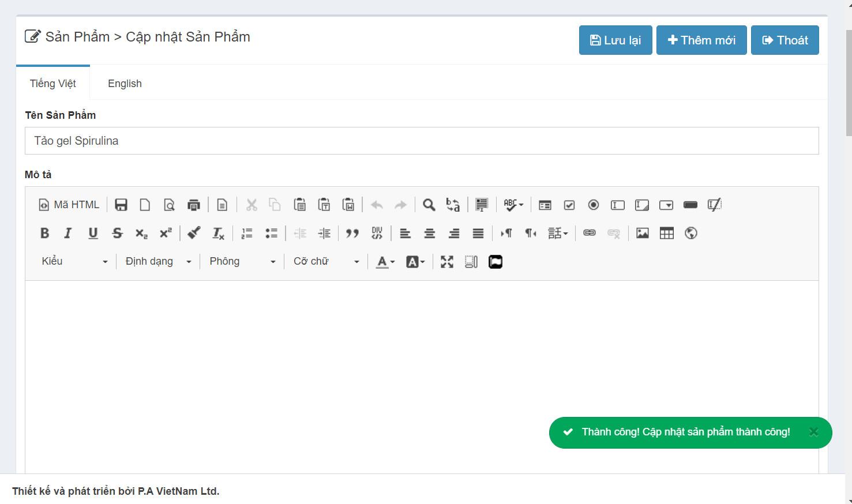This screenshot has height=504, width=852.
Task: Open the Cỡ chữ font size dropdown
Action: pos(326,261)
